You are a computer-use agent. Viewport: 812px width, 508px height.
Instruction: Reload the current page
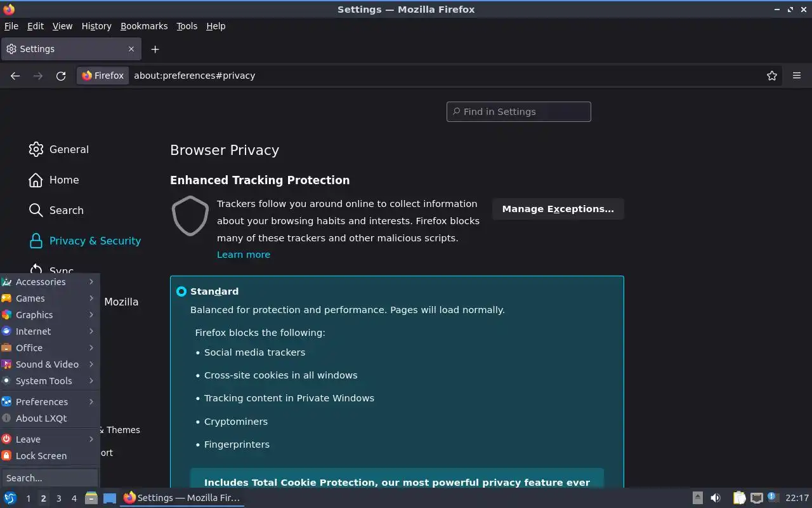(61, 76)
